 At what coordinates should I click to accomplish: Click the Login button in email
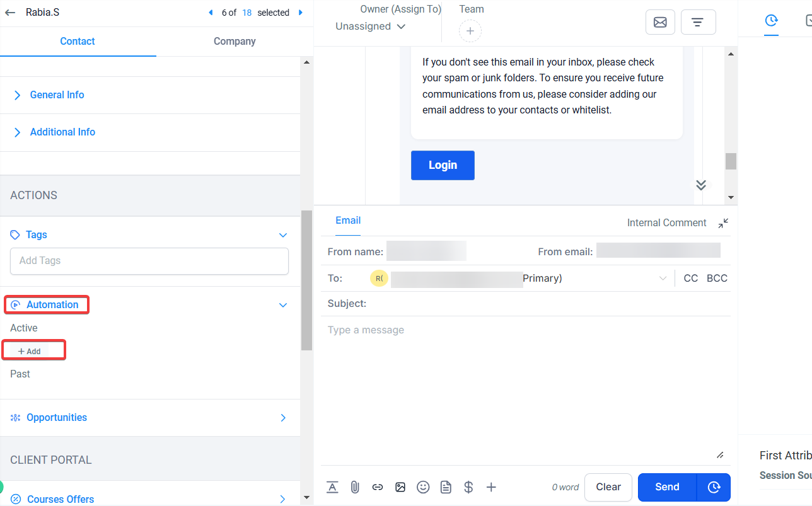tap(443, 165)
